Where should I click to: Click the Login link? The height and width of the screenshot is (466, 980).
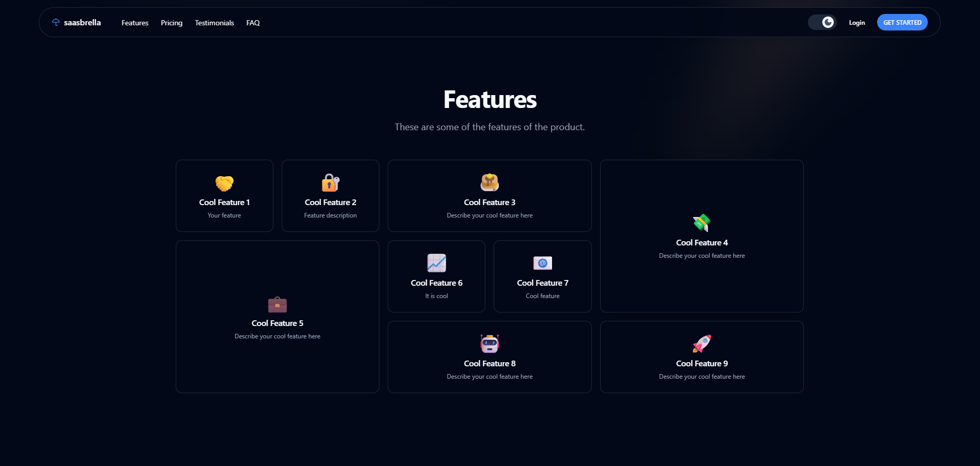point(856,23)
